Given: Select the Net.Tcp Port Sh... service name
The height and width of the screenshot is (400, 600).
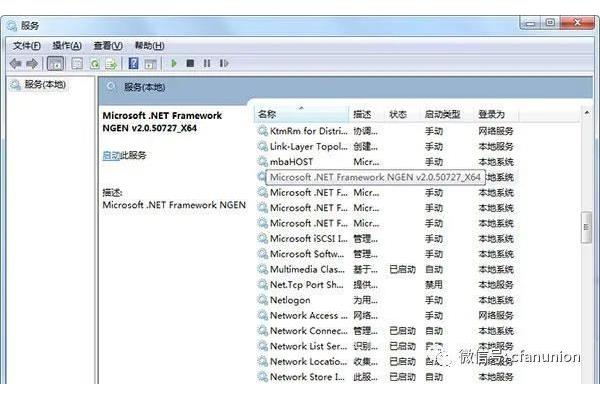Looking at the screenshot, I should (307, 284).
